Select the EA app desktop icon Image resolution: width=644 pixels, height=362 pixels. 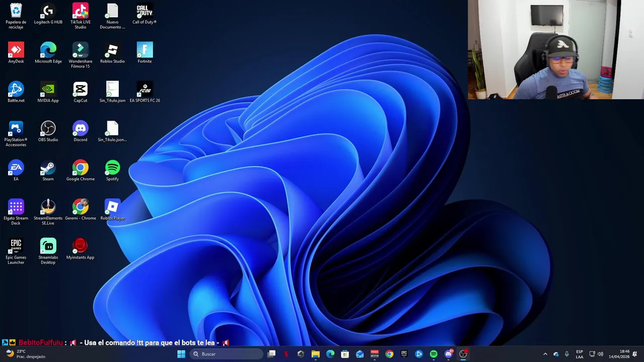point(16,171)
